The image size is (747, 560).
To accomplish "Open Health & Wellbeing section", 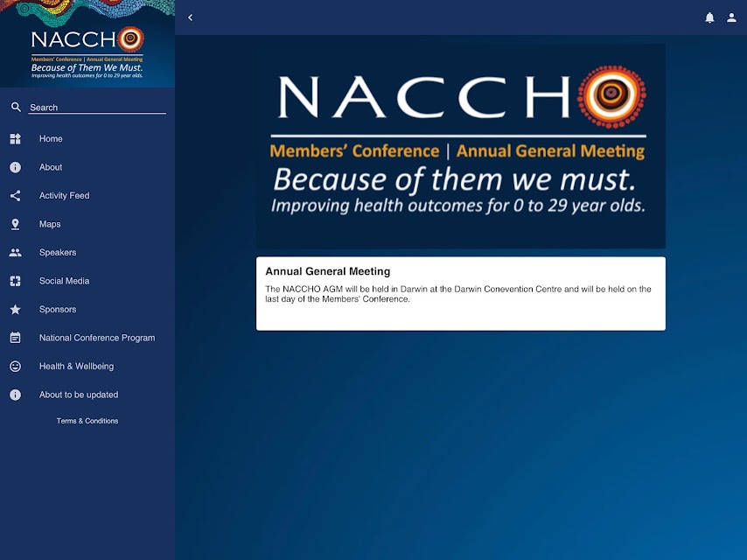I will click(x=87, y=367).
